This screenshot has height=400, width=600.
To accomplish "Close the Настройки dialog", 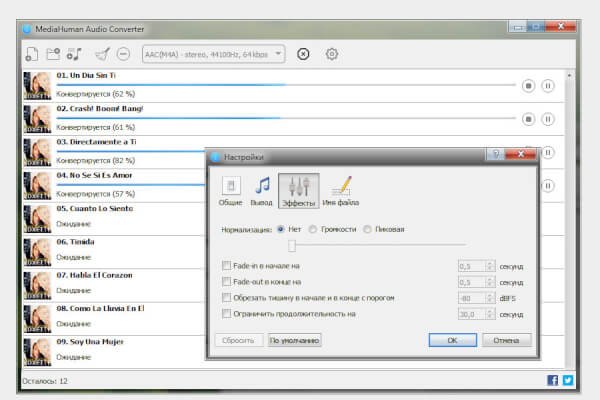I will tap(521, 154).
